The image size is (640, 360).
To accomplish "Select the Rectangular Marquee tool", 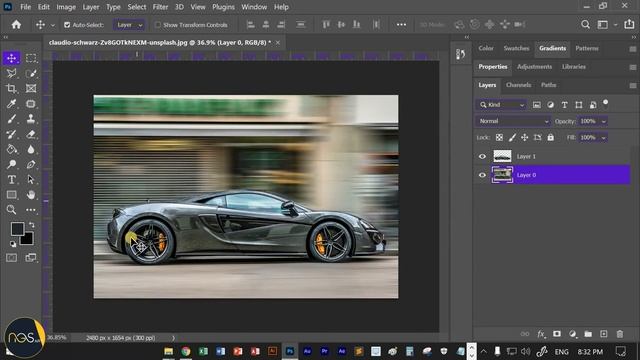I will [x=31, y=58].
